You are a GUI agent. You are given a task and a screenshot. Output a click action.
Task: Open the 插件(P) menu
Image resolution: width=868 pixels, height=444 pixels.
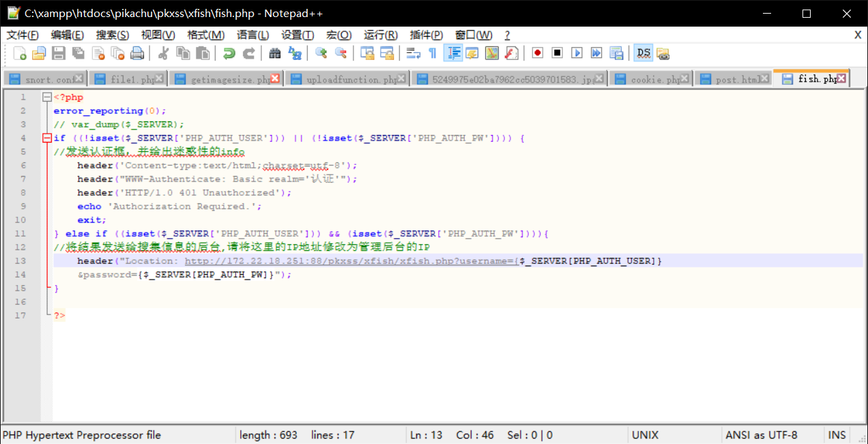tap(426, 35)
